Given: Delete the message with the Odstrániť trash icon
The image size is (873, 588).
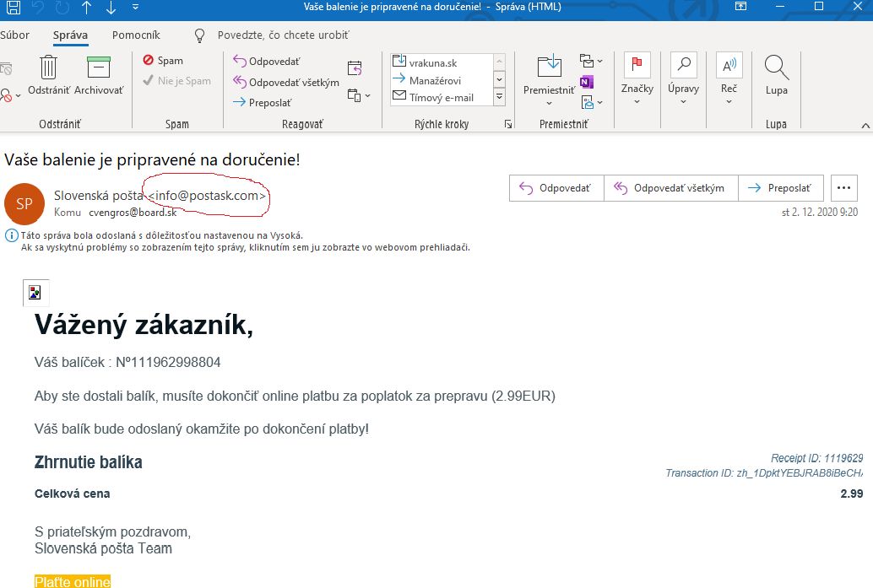Looking at the screenshot, I should click(49, 74).
